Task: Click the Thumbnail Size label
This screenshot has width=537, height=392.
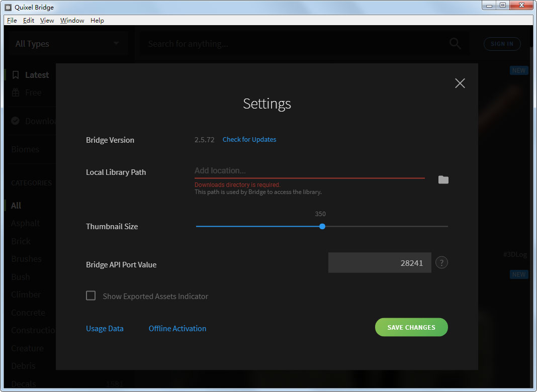Action: (x=112, y=226)
